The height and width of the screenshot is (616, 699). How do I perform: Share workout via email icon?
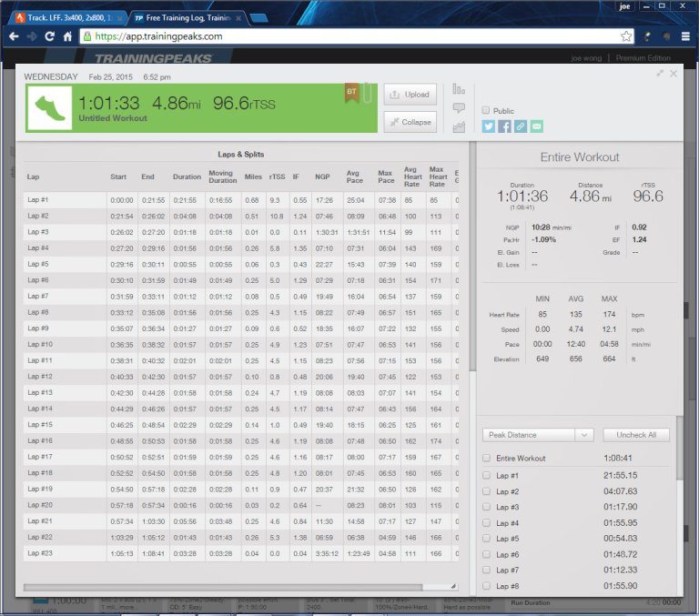(x=537, y=126)
